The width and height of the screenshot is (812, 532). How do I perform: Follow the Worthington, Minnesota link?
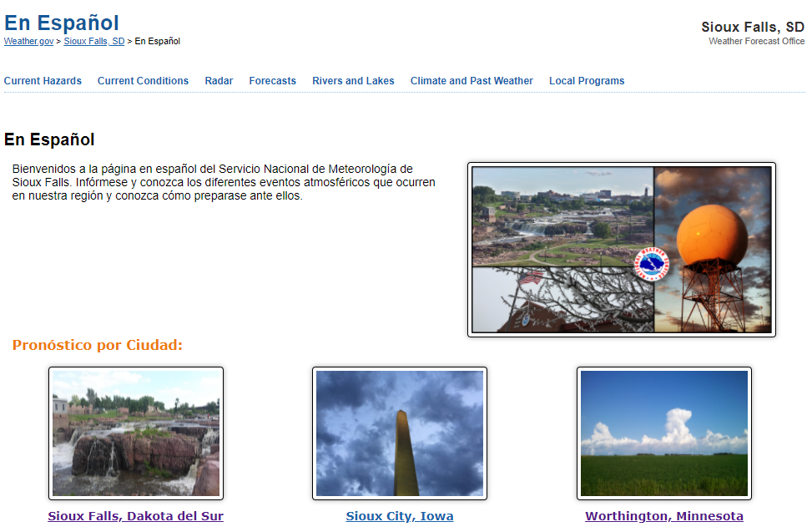point(664,516)
